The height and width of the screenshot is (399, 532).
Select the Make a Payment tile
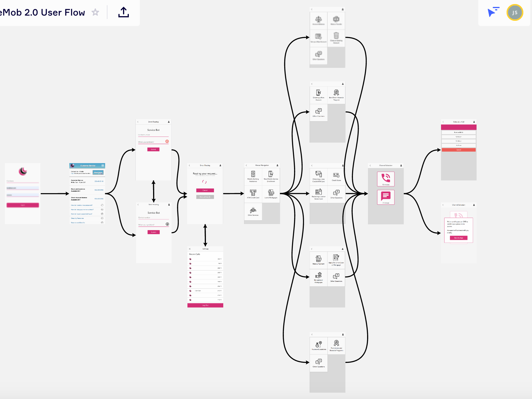tap(319, 260)
